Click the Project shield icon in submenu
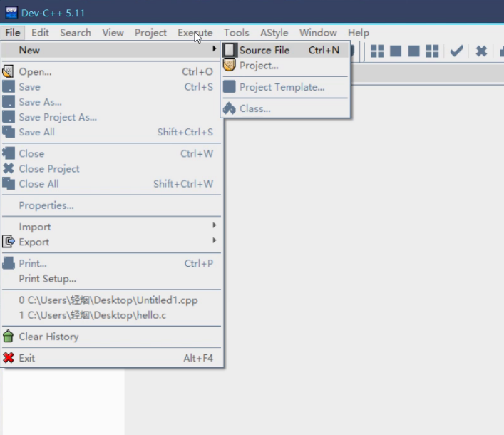The image size is (504, 435). [x=229, y=66]
